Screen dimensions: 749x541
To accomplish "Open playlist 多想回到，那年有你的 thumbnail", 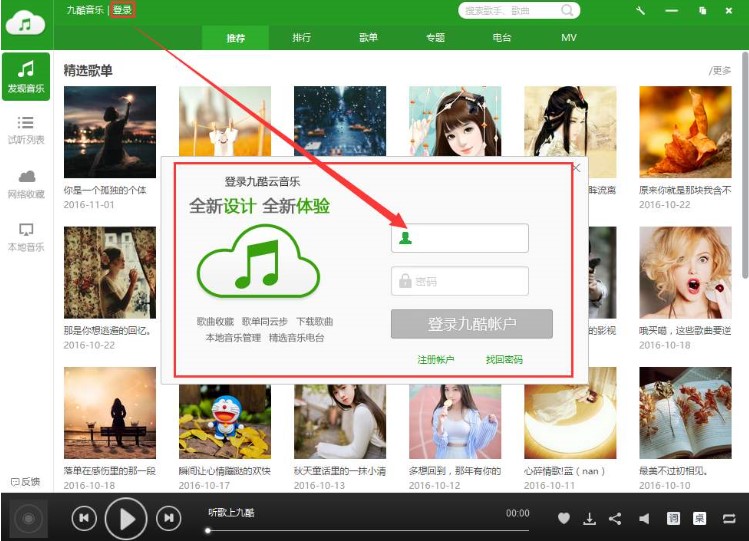I will point(455,422).
